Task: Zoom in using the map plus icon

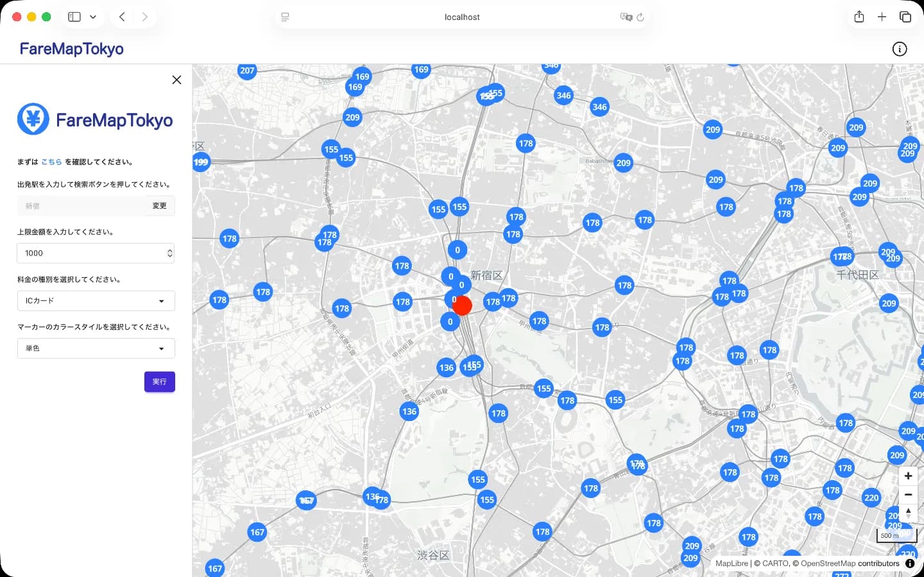Action: pos(908,476)
